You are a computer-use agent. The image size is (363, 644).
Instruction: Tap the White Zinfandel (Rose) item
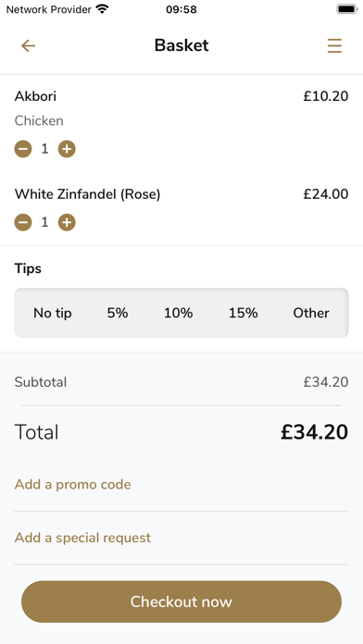pyautogui.click(x=88, y=194)
